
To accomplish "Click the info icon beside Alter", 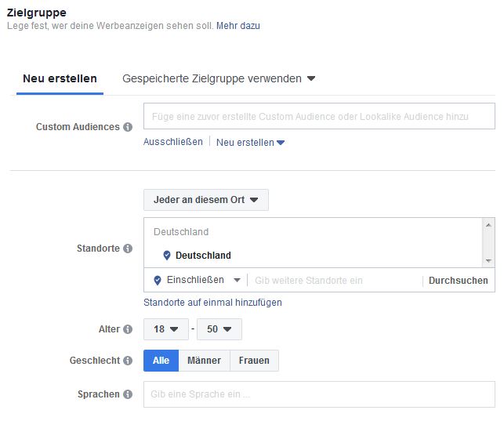I will pyautogui.click(x=128, y=329).
